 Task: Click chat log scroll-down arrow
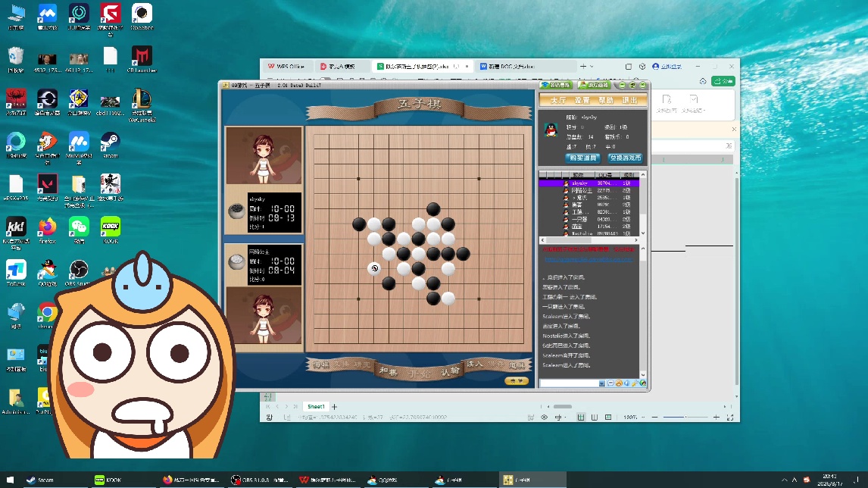643,374
